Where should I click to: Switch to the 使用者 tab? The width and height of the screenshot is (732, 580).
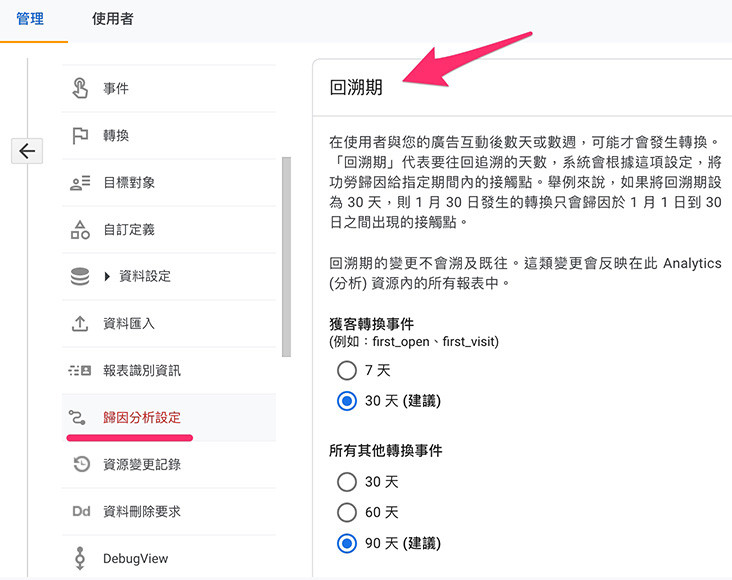click(112, 19)
